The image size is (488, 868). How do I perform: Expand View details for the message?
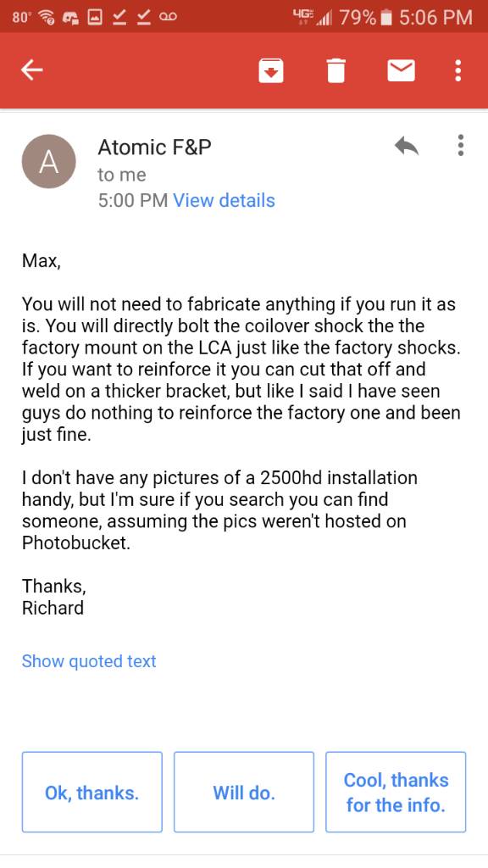tap(224, 200)
